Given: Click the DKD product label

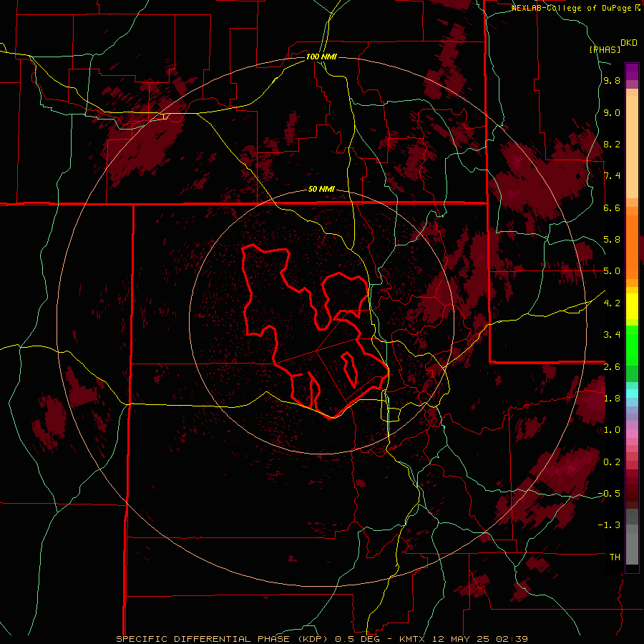Looking at the screenshot, I should (x=629, y=43).
